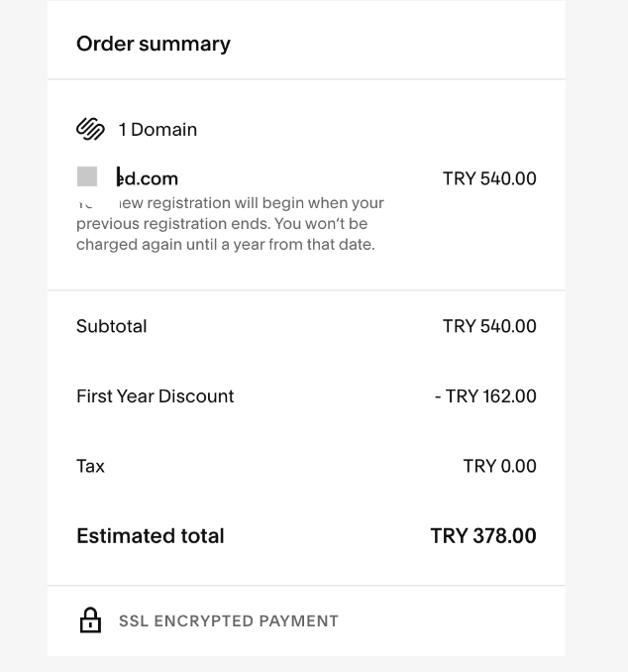Screen dimensions: 628x672
Task: Click the black text cursor before ed.com
Action: [x=118, y=177]
